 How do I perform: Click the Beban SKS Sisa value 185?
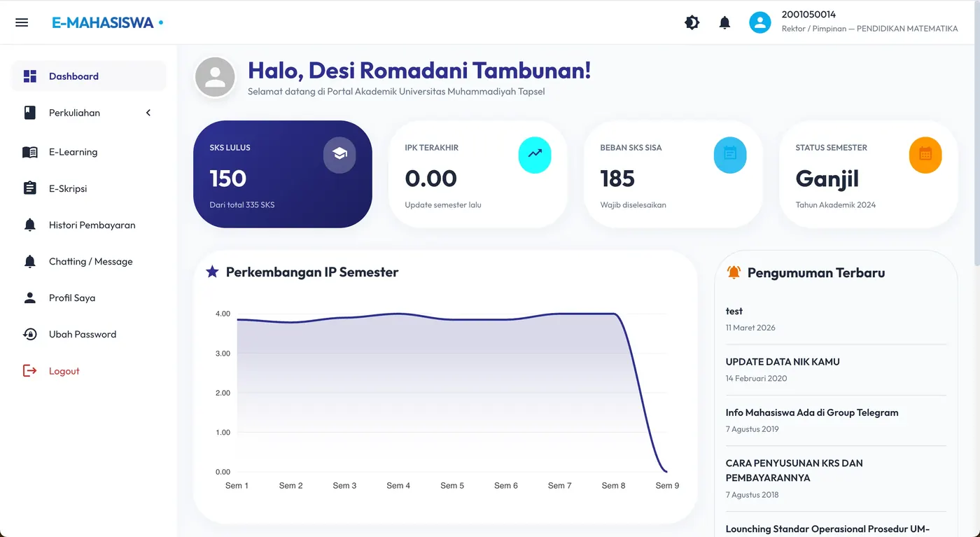(x=617, y=179)
